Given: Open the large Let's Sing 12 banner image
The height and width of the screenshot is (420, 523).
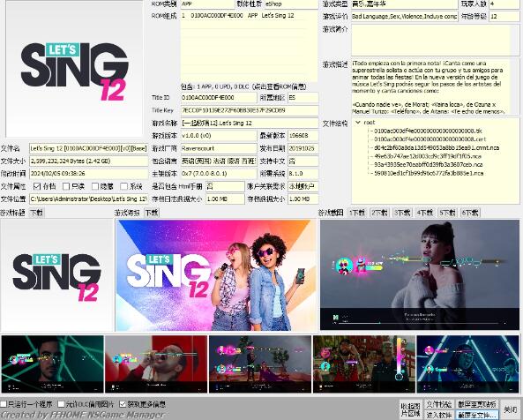Looking at the screenshot, I should [x=216, y=275].
